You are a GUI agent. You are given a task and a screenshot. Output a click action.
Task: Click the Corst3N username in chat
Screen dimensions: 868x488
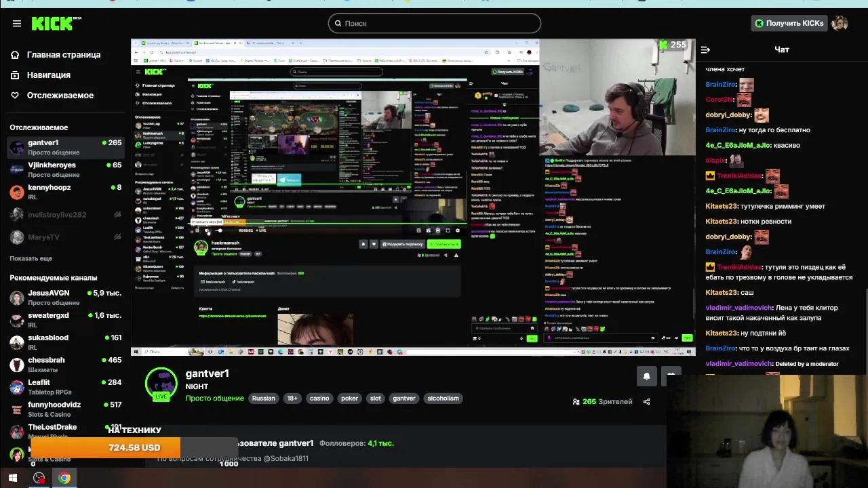(x=719, y=100)
